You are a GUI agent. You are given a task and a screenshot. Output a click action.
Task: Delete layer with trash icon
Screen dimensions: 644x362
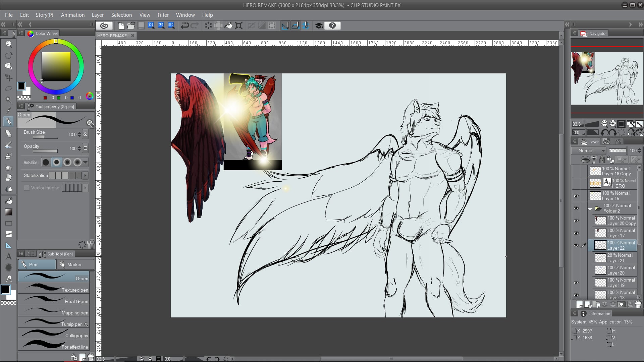coord(638,304)
